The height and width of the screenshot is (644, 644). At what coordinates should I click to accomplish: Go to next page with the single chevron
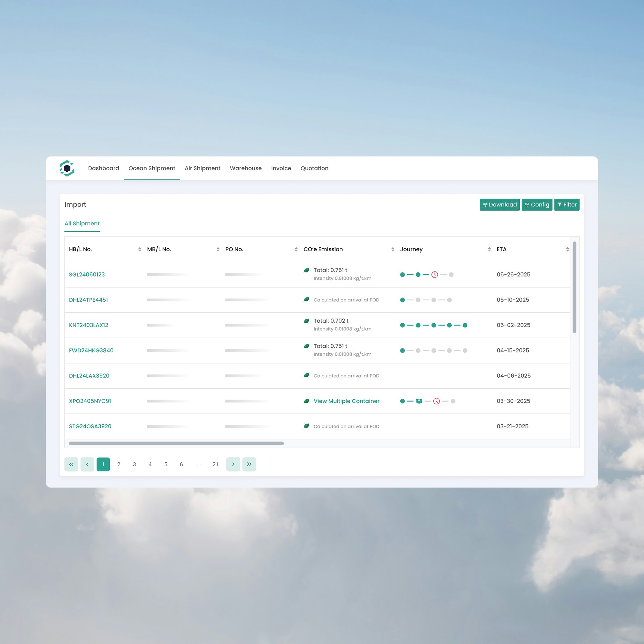click(233, 464)
